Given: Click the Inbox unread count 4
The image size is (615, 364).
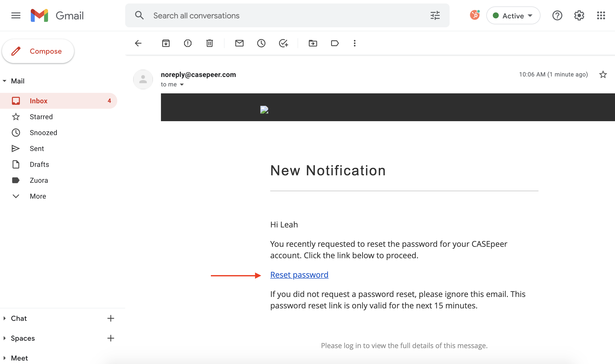Looking at the screenshot, I should tap(109, 101).
